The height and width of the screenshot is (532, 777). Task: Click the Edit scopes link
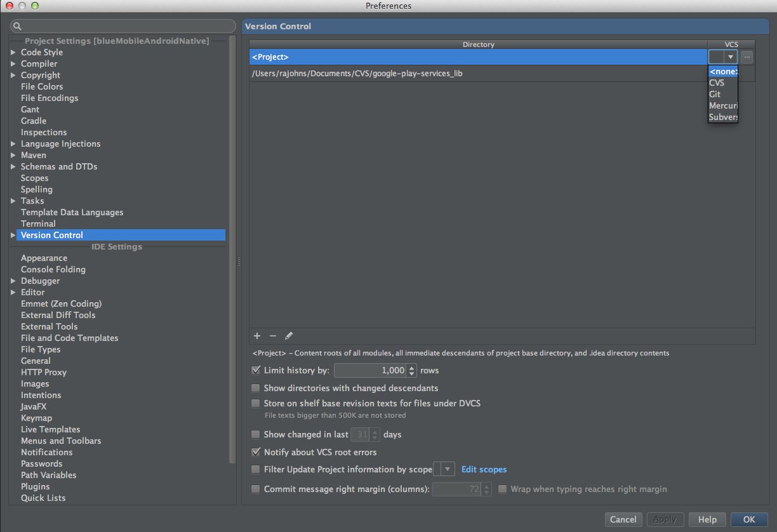(484, 469)
